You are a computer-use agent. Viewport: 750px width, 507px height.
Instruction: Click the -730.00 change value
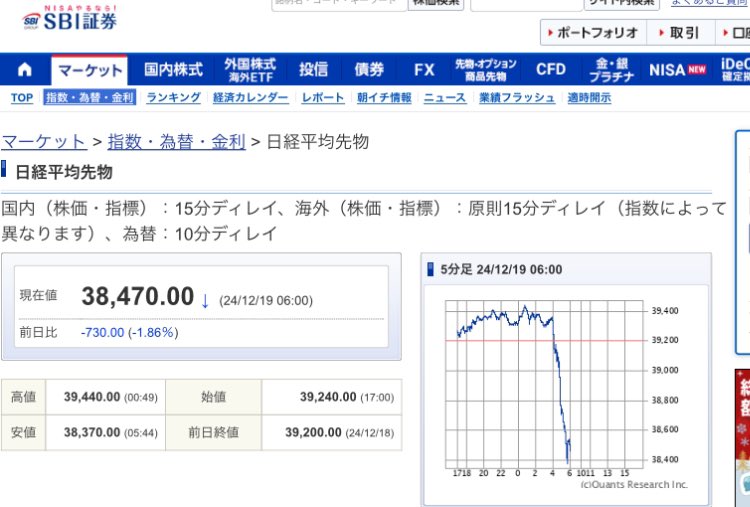[103, 332]
